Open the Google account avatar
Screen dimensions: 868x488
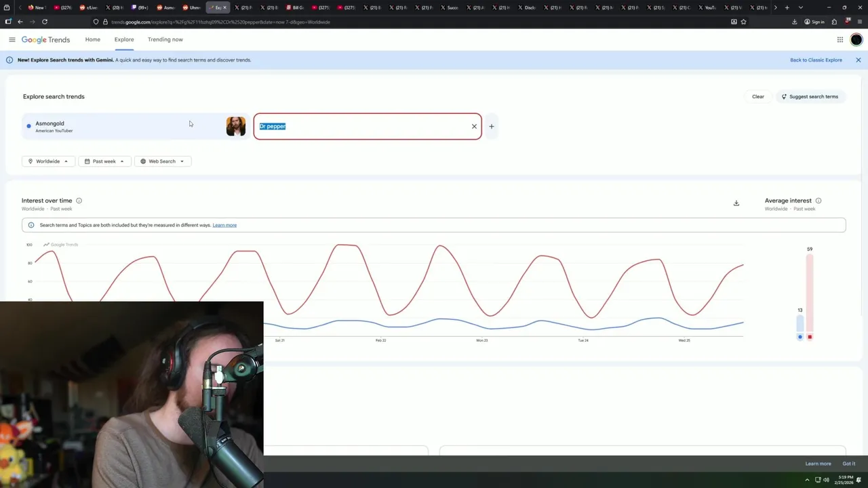[x=856, y=39]
